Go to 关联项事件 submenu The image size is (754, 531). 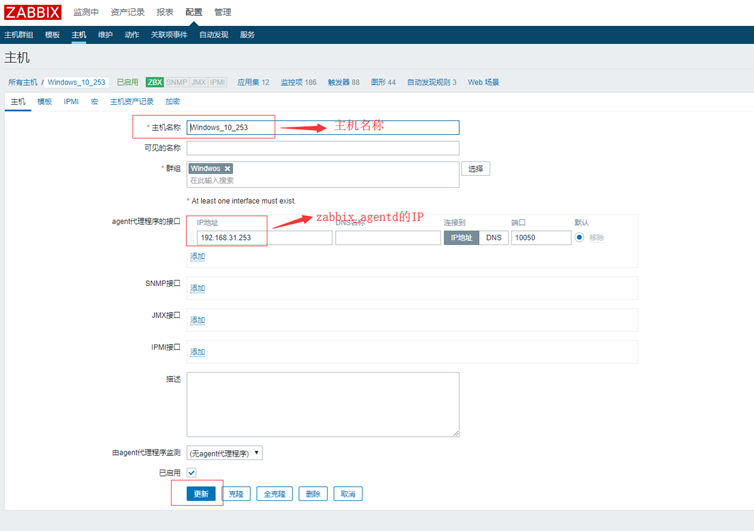[x=169, y=35]
